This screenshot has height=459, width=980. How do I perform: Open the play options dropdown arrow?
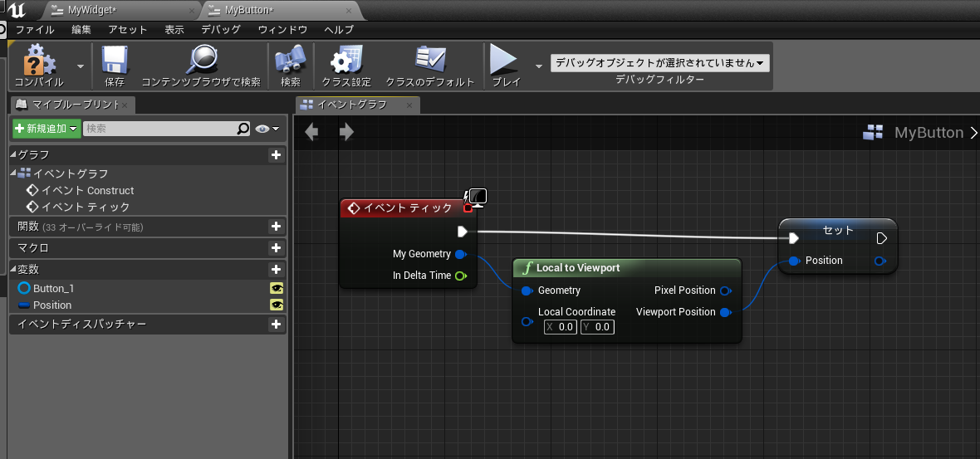click(x=539, y=66)
